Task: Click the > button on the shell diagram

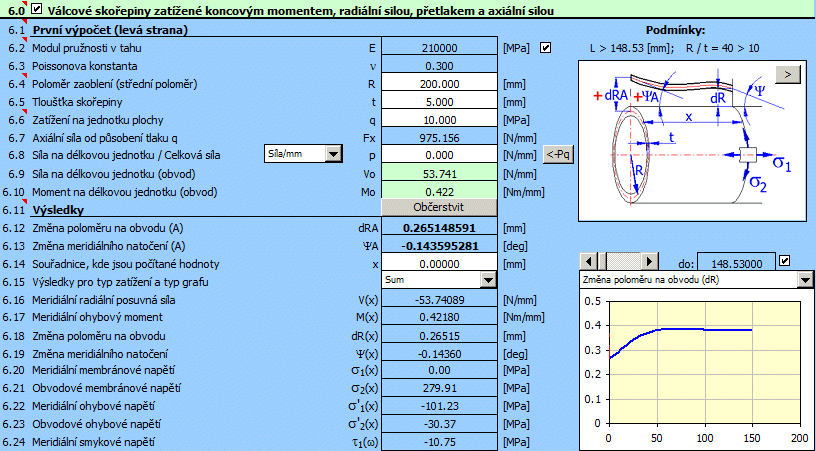Action: click(x=788, y=75)
